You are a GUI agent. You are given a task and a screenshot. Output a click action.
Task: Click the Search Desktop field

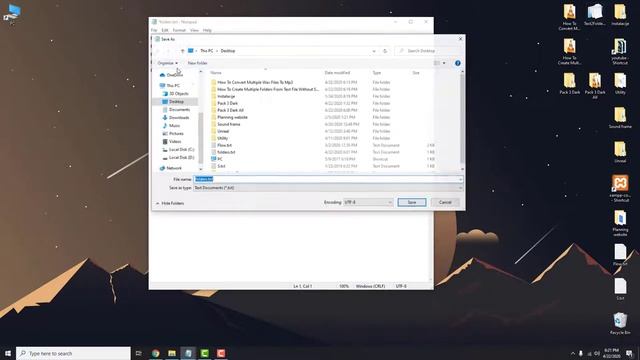click(429, 51)
